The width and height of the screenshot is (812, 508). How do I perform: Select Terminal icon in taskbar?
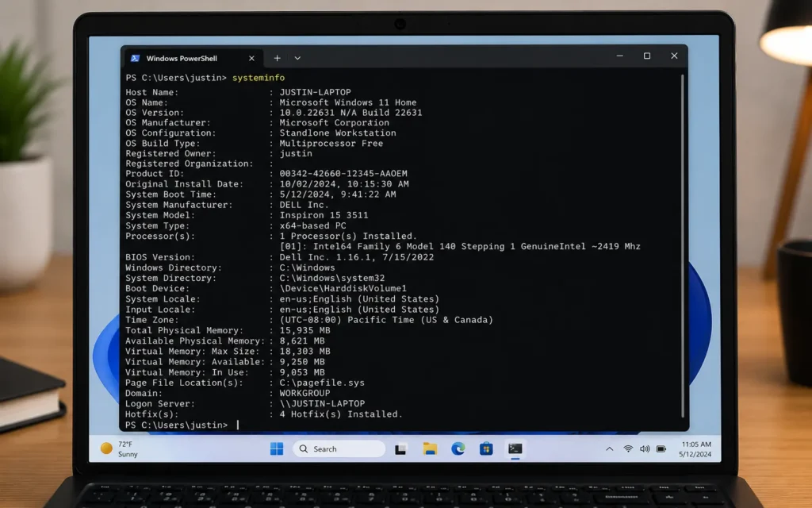coord(515,449)
